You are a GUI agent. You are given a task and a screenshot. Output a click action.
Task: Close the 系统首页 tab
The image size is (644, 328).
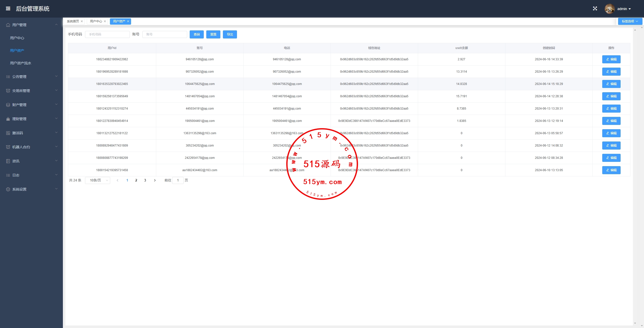[x=82, y=21]
